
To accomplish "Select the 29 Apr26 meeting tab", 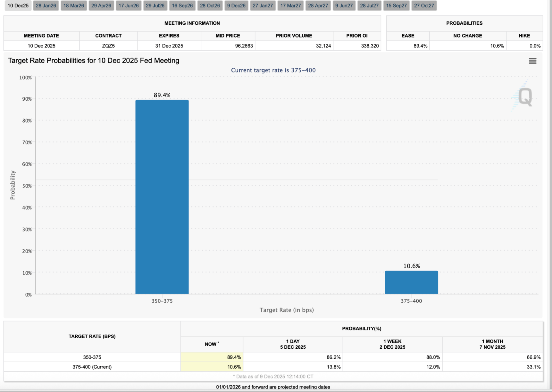I will pos(101,6).
